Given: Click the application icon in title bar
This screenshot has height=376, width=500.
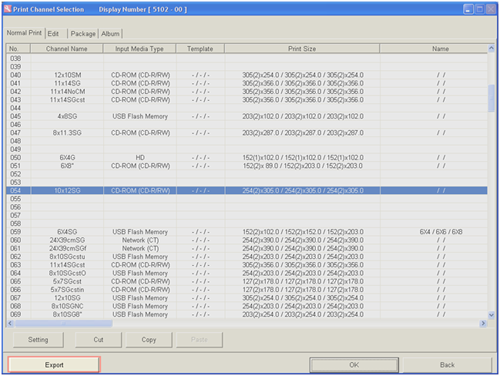Looking at the screenshot, I should 8,9.
